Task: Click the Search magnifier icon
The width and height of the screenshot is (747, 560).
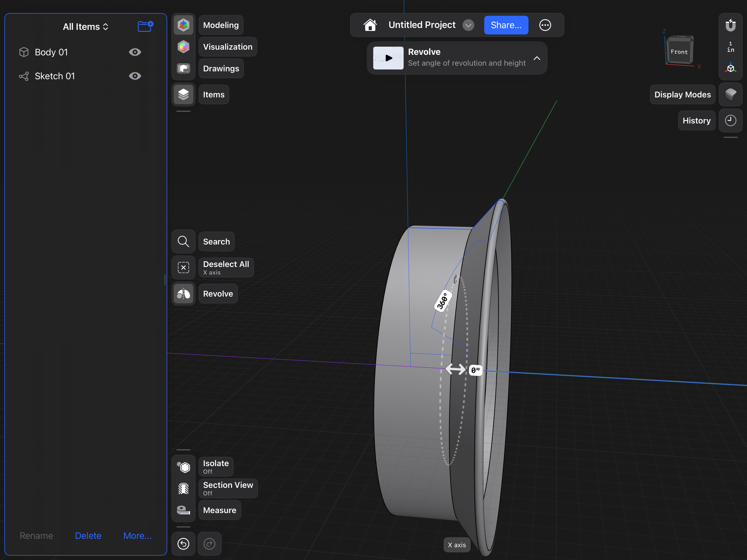Action: [x=183, y=242]
